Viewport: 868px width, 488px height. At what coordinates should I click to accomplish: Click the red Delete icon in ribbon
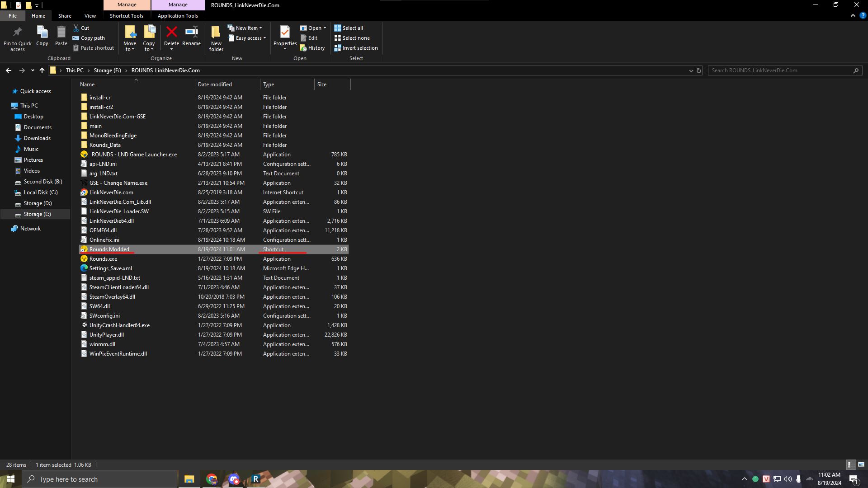(171, 32)
